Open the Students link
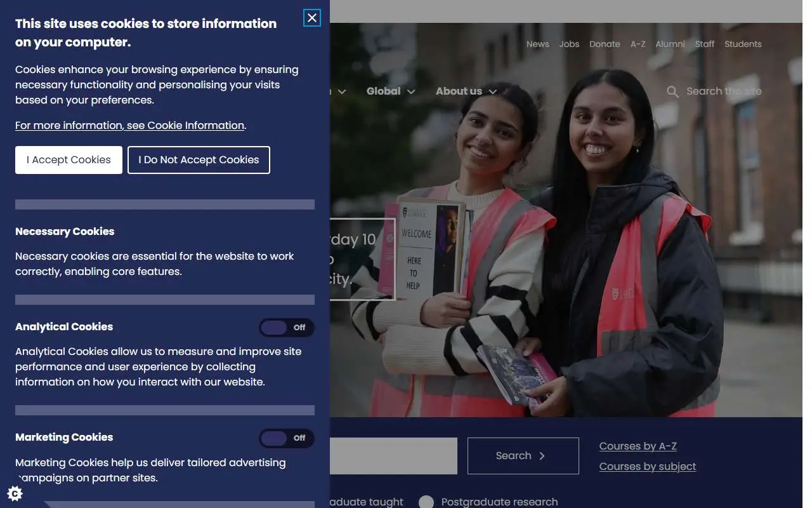Viewport: 812px width, 508px height. point(743,44)
